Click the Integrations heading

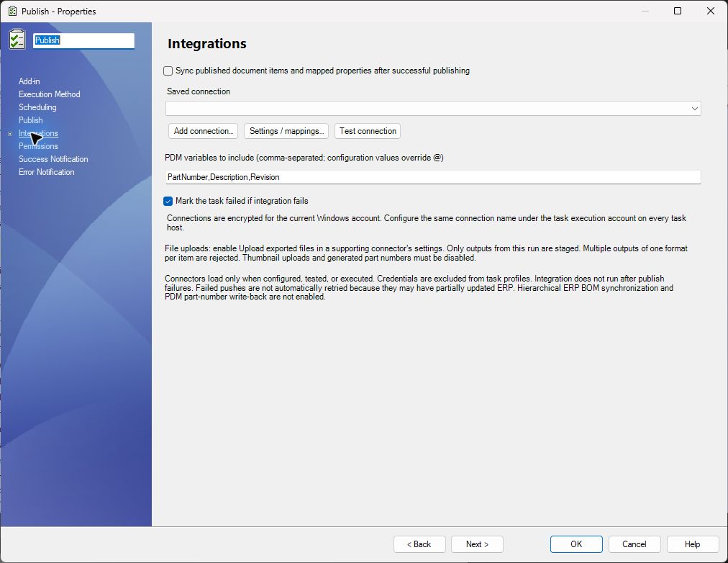point(207,44)
